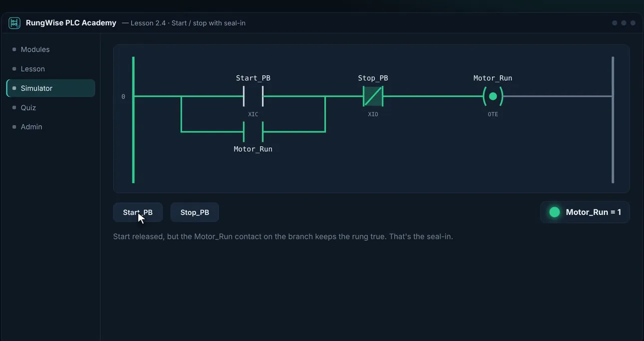644x341 pixels.
Task: Click the Stop_PB simulator button
Action: click(x=195, y=212)
